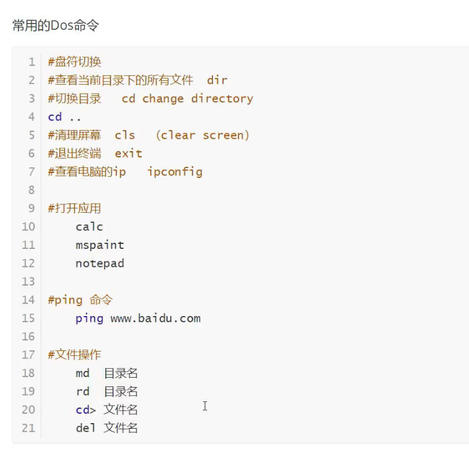
Task: Click the comment #打开应用
Action: point(74,208)
